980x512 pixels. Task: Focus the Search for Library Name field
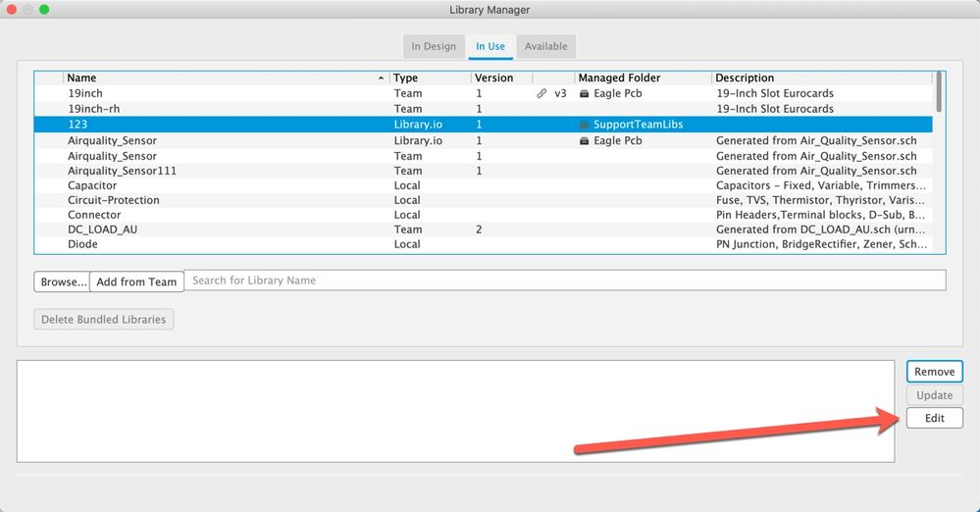pyautogui.click(x=565, y=281)
